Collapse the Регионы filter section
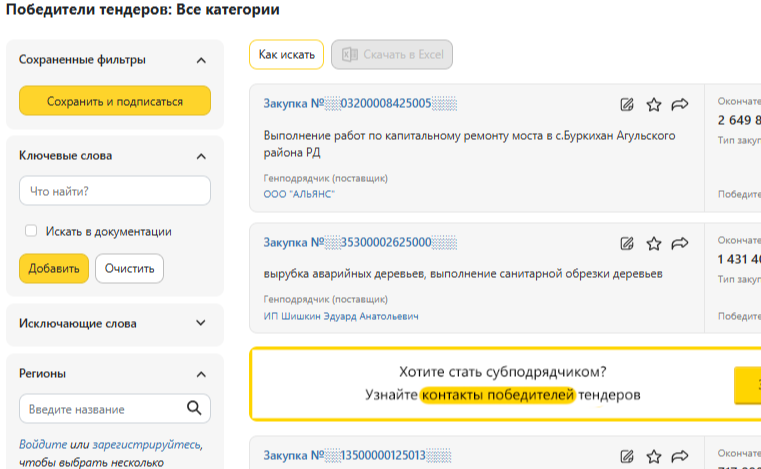 click(201, 374)
